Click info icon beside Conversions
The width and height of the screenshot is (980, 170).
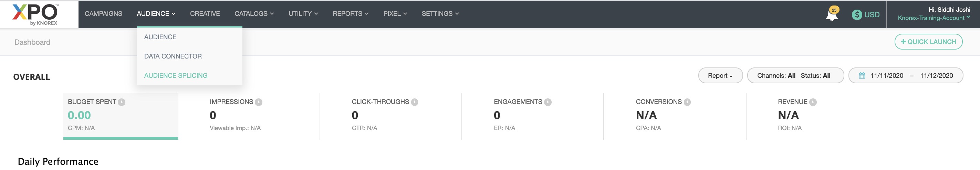pos(687,102)
